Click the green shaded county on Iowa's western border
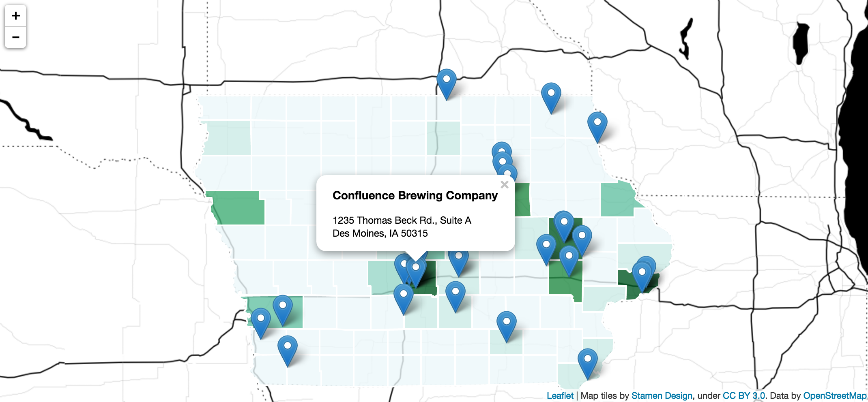The width and height of the screenshot is (868, 402). click(239, 209)
